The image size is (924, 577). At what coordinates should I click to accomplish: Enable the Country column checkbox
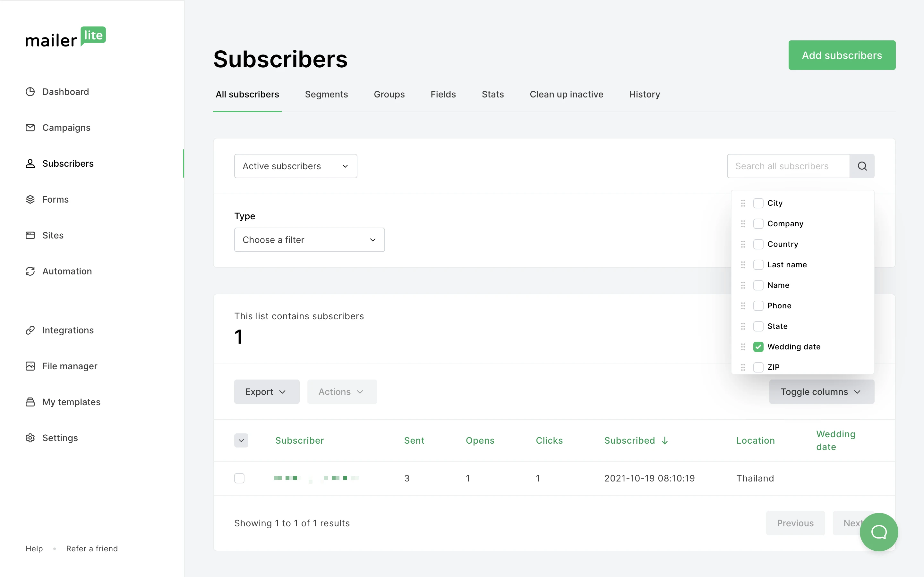758,244
